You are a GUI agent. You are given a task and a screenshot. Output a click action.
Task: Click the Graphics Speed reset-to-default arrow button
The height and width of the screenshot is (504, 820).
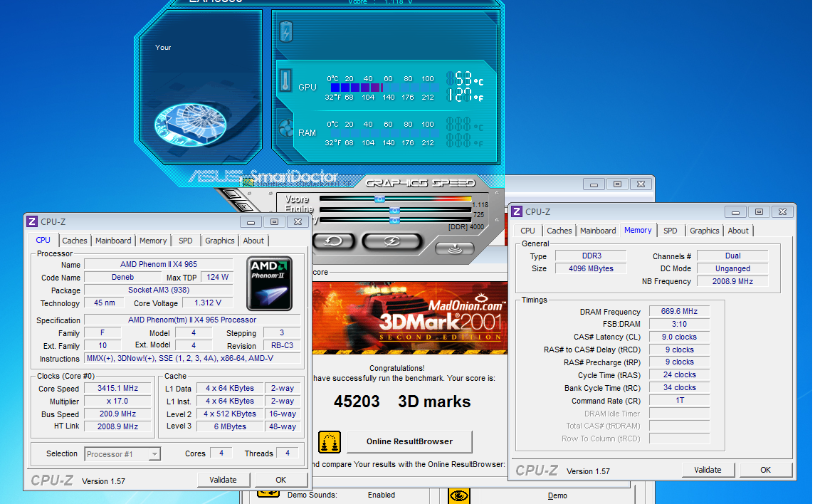click(334, 241)
